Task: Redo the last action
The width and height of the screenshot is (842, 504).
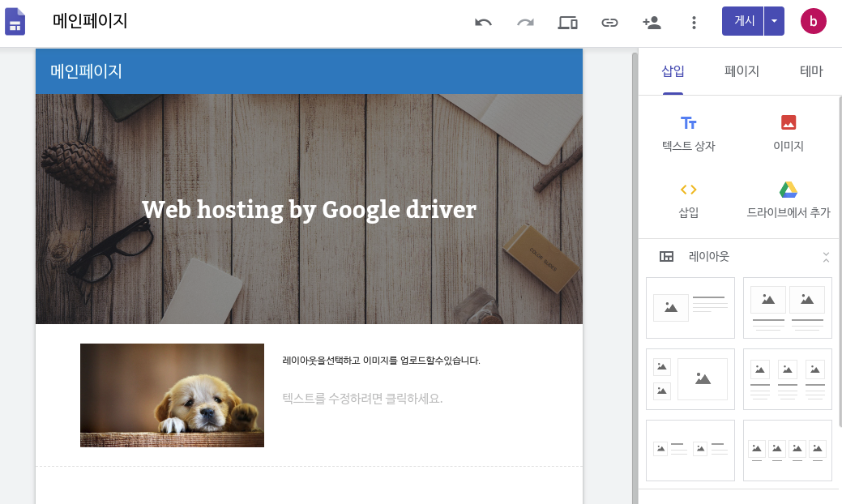Action: (525, 22)
